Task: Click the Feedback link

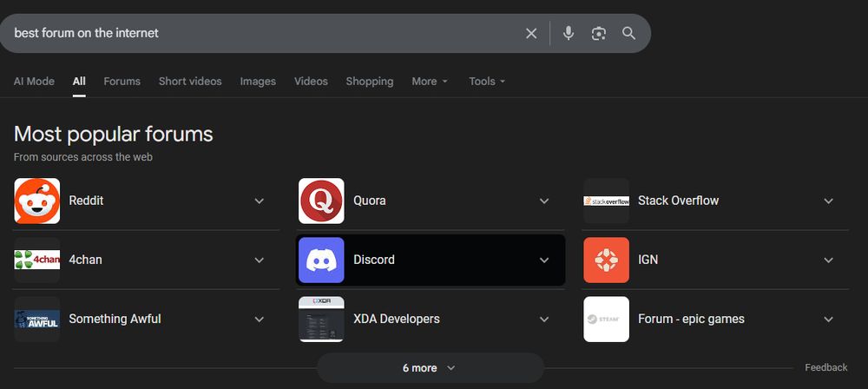Action: pyautogui.click(x=826, y=367)
